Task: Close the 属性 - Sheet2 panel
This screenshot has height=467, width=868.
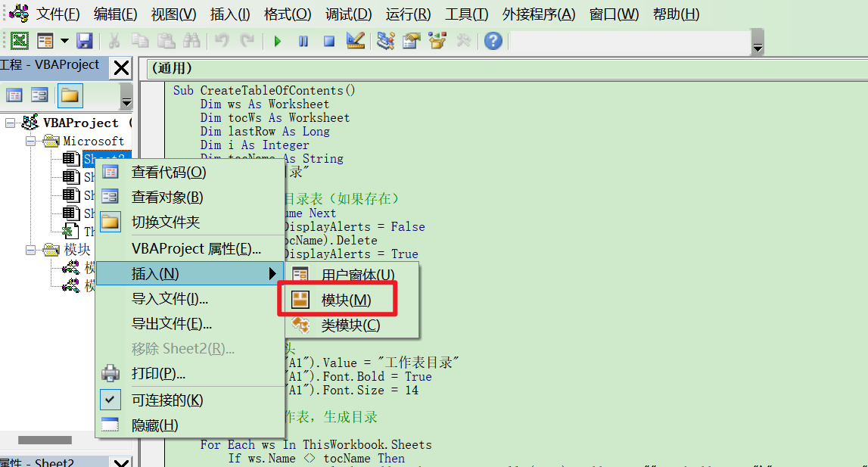Action: [121, 462]
